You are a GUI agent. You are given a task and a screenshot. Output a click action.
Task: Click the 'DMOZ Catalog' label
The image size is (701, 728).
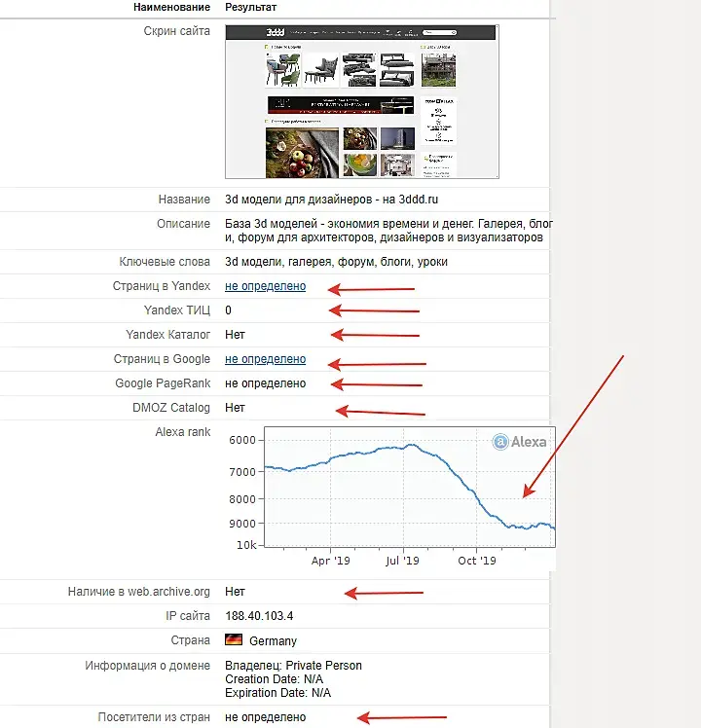[171, 408]
